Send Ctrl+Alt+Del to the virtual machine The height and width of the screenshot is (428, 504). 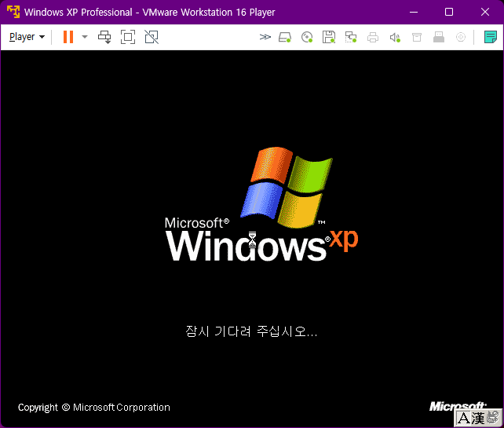click(104, 37)
